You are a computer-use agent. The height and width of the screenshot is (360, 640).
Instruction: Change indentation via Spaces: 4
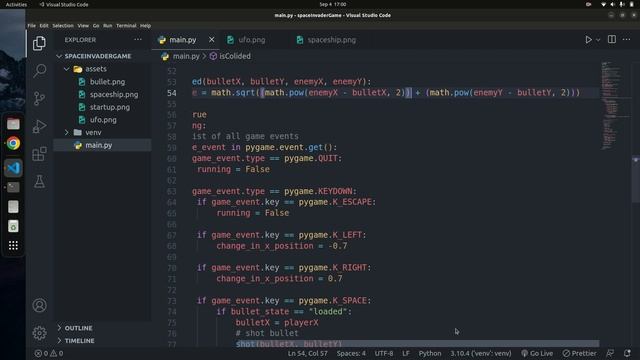click(351, 353)
